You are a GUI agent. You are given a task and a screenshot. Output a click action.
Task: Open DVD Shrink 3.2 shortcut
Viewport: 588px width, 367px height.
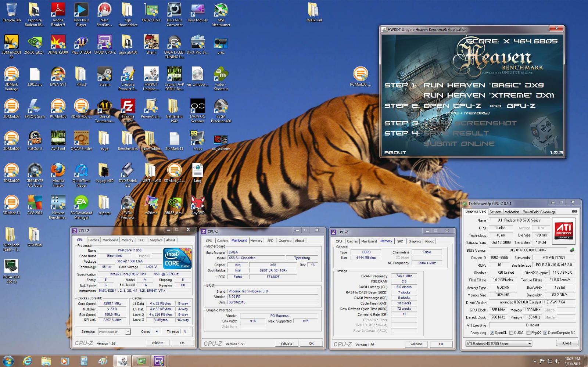point(128,175)
